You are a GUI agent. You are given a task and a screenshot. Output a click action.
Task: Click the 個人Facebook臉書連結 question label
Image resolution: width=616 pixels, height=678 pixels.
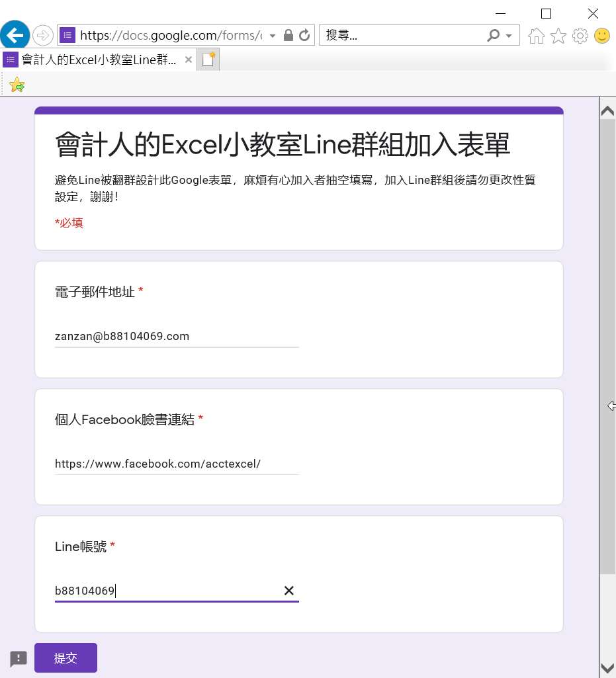coord(124,419)
